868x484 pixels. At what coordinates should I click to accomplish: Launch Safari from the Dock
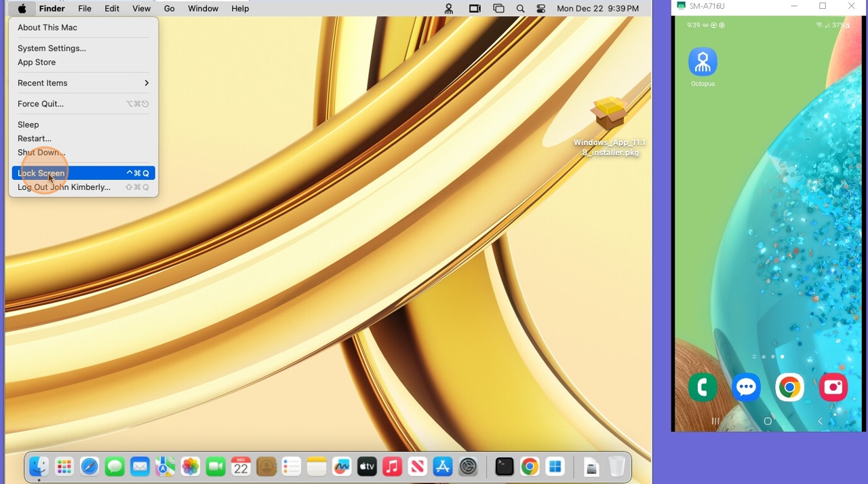(90, 466)
